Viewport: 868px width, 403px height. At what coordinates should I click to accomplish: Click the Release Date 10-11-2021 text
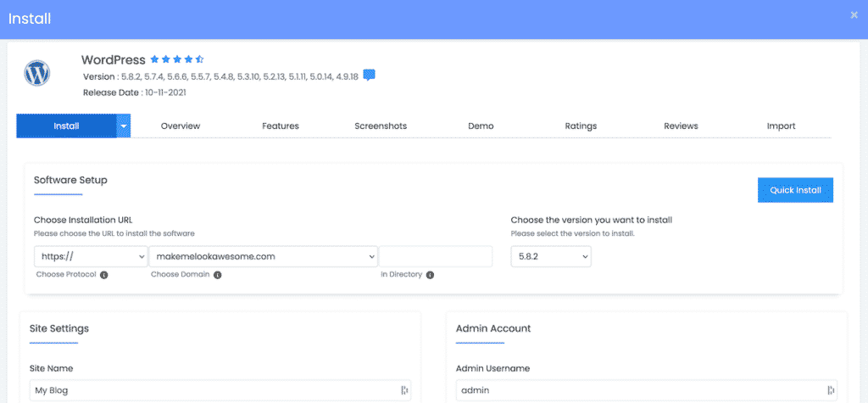coord(135,92)
